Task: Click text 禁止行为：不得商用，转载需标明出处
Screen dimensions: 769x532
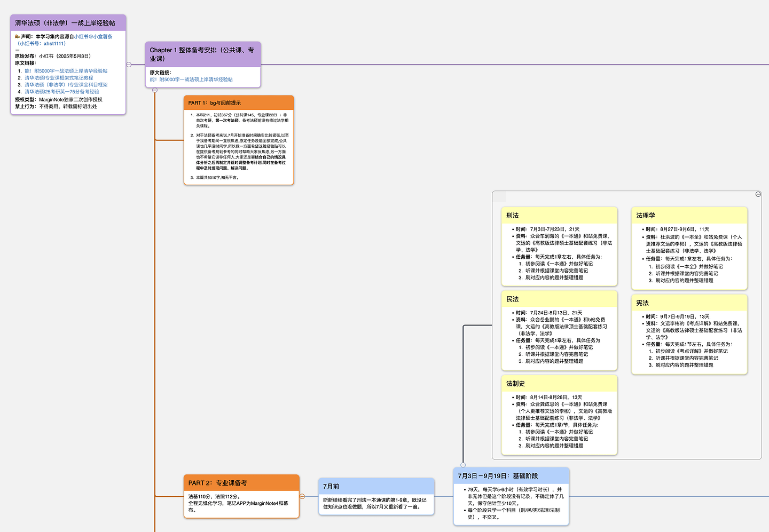Action: tap(56, 107)
